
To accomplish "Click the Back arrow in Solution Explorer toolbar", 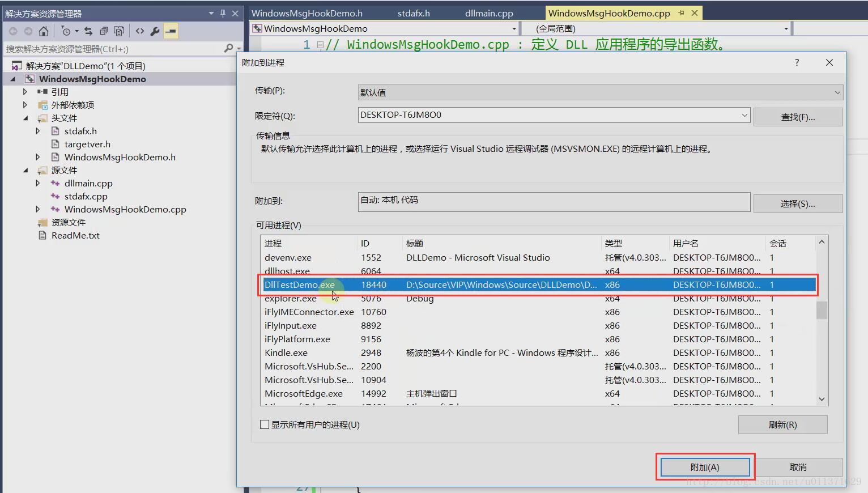I will click(x=13, y=31).
